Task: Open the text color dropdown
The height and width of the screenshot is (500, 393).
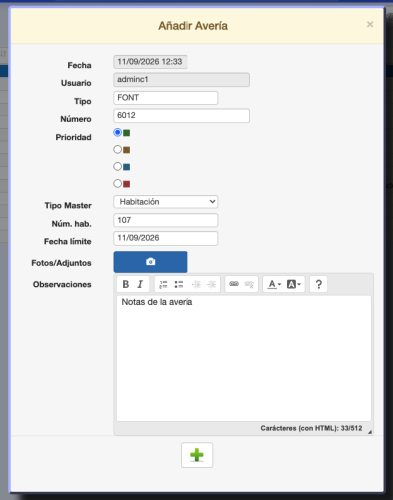Action: [275, 284]
